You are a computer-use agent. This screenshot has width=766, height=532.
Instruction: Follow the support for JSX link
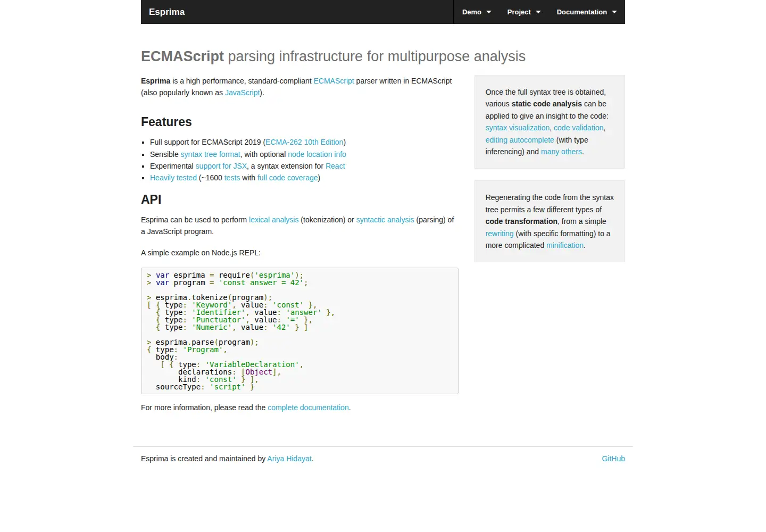pos(221,166)
